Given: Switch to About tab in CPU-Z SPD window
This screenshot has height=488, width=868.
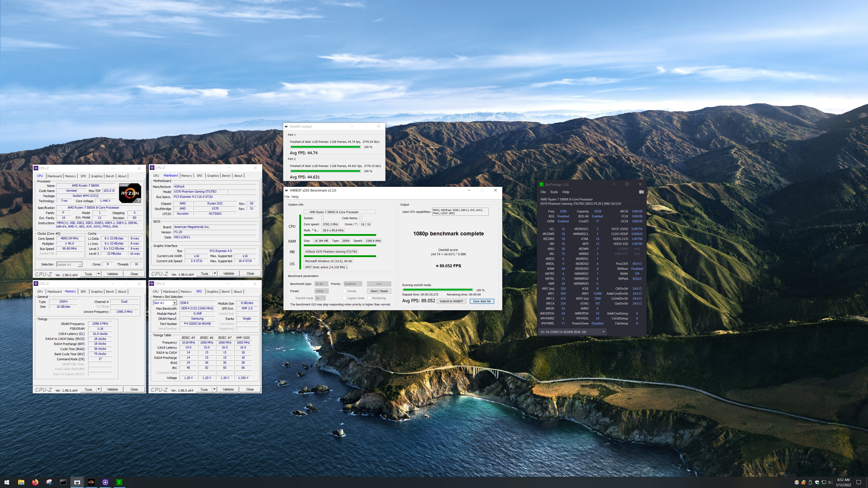Looking at the screenshot, I should point(238,292).
